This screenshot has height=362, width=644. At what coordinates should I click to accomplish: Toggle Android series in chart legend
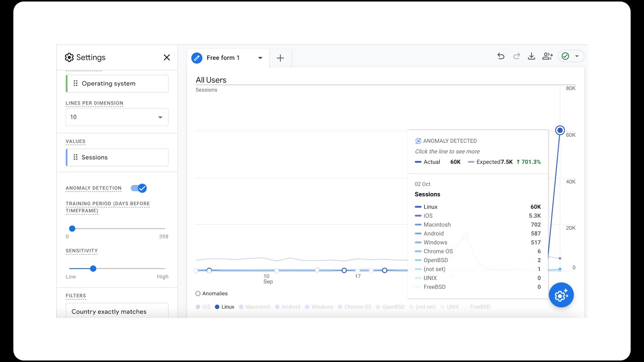pos(287,307)
